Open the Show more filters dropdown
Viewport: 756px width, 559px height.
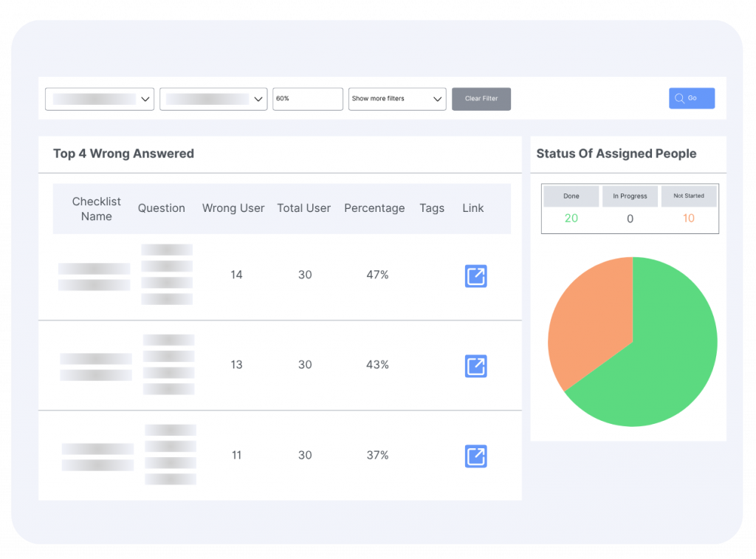click(397, 99)
